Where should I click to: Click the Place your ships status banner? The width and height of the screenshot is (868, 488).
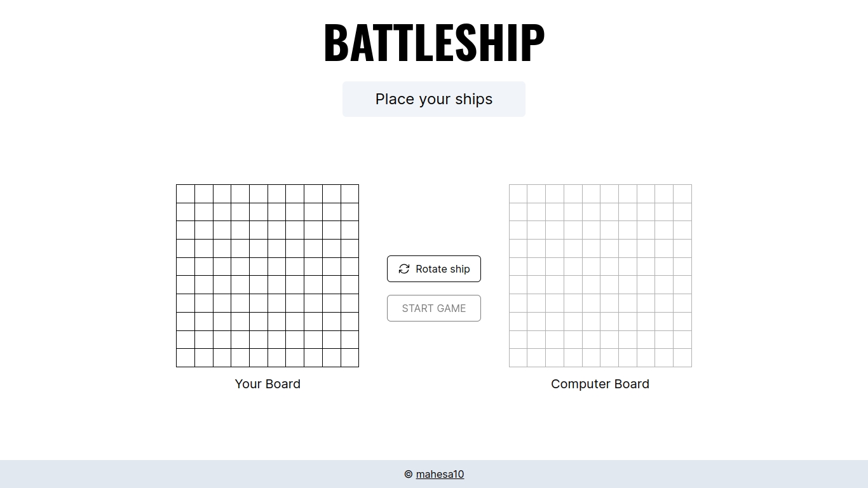coord(434,99)
